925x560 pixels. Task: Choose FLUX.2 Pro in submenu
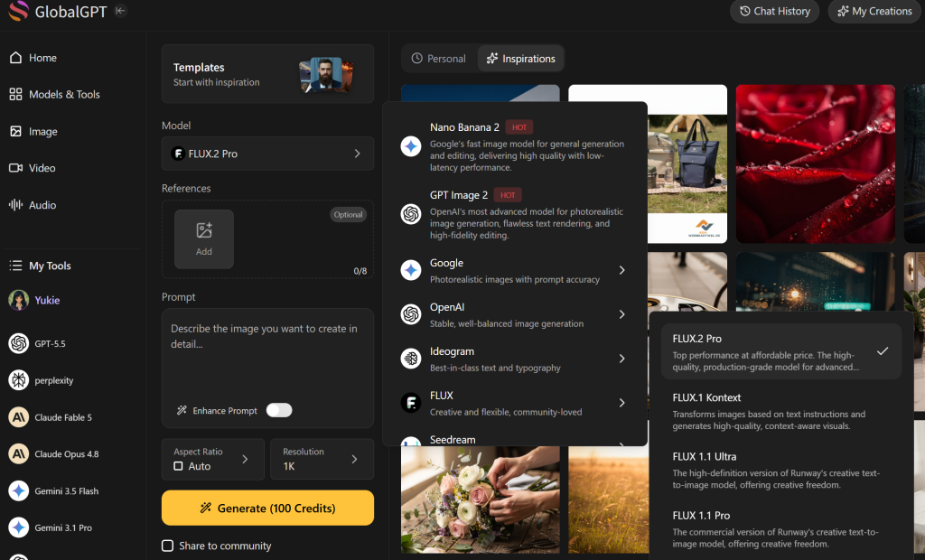click(x=781, y=351)
